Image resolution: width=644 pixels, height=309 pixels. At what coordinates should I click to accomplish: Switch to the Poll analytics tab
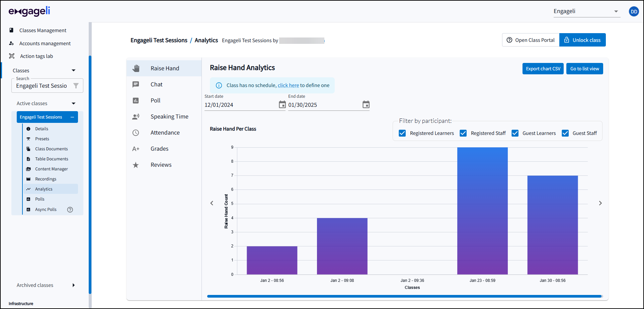[x=164, y=100]
